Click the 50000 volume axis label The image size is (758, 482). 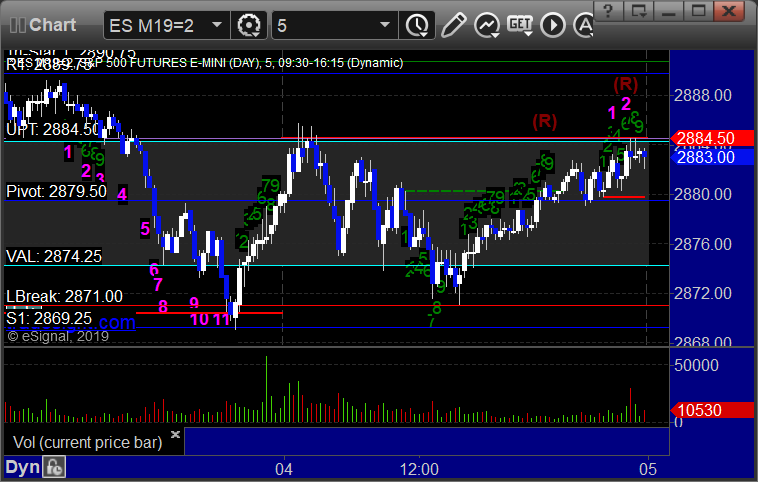[x=696, y=365]
